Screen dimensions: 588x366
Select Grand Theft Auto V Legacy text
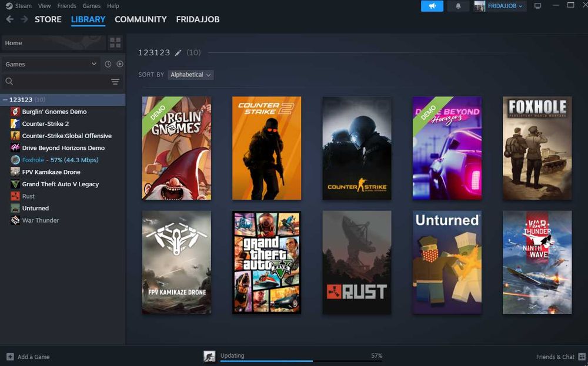tap(61, 184)
